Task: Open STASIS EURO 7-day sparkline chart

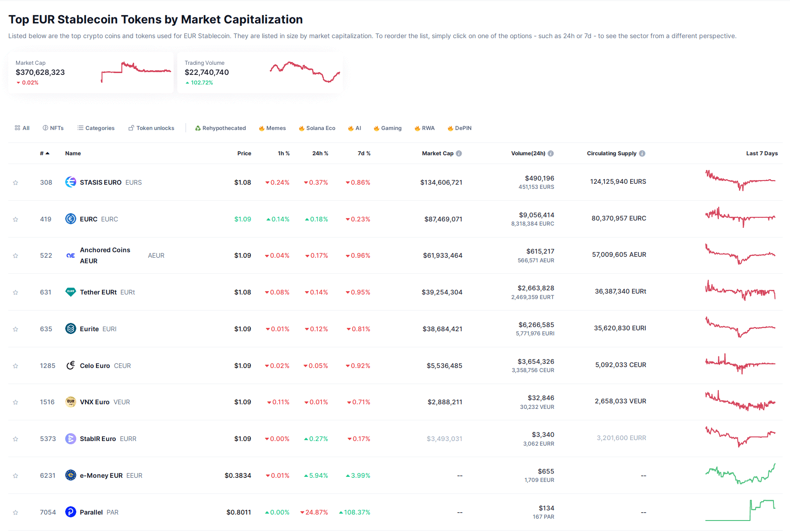Action: (740, 180)
